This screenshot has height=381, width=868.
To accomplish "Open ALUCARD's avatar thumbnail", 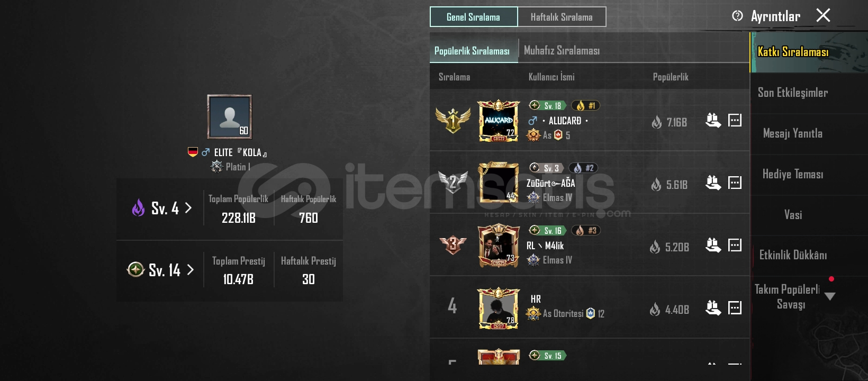I will [499, 121].
